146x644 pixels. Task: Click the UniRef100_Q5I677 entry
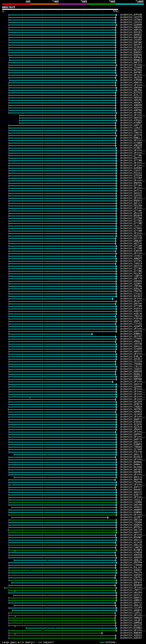(x=131, y=301)
